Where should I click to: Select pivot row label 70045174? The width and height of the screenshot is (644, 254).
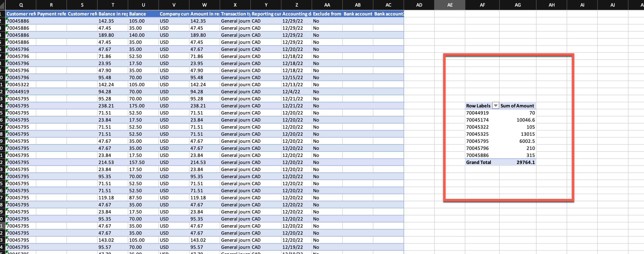click(x=482, y=120)
